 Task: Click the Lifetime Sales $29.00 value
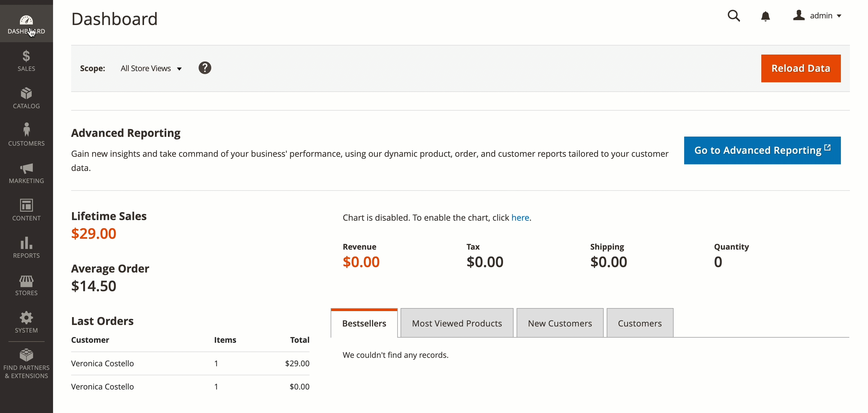[x=93, y=234]
